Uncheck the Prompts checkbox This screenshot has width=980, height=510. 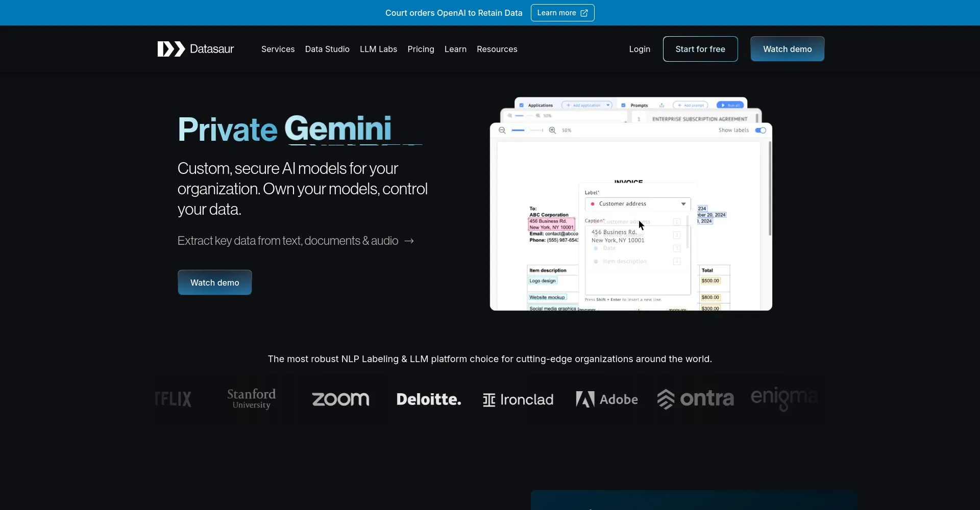(623, 105)
